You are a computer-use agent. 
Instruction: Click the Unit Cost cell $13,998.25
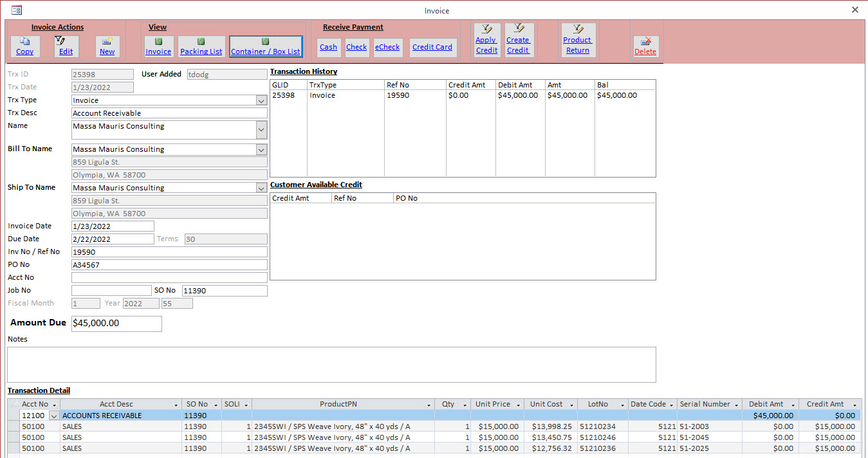click(551, 426)
